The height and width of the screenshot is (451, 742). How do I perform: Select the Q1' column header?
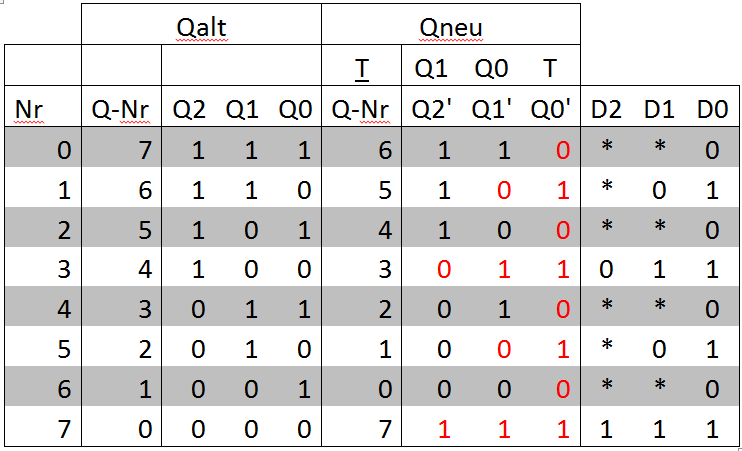(x=492, y=108)
